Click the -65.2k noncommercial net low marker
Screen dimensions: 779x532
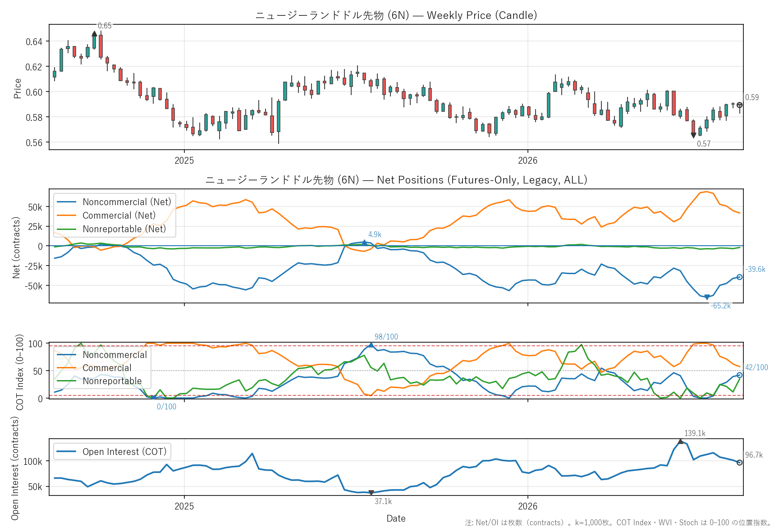[x=707, y=297]
